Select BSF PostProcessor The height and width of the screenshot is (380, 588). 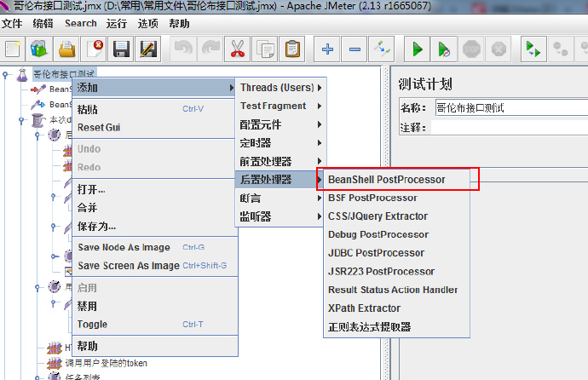click(x=397, y=198)
